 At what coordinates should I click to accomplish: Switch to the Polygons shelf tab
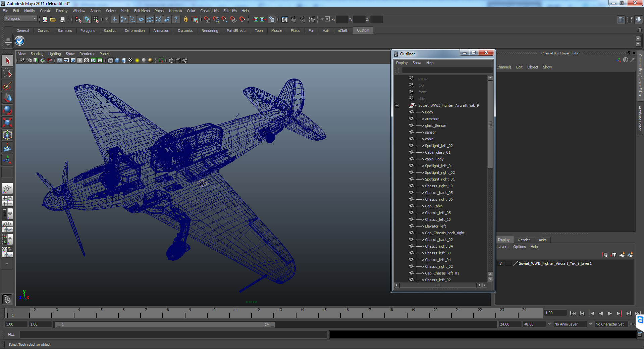(x=88, y=31)
